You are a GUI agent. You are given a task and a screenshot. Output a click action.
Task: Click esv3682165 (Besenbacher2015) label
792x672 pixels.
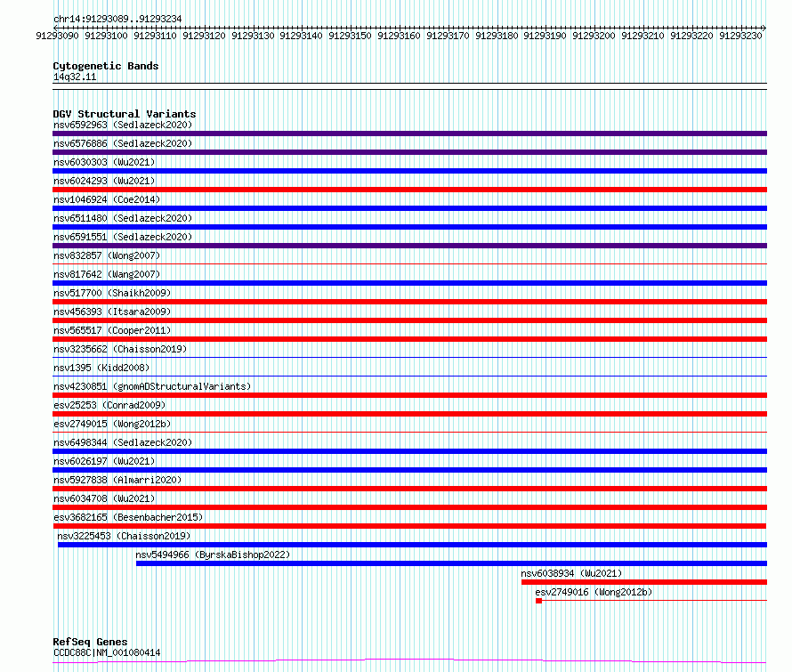[x=128, y=517]
